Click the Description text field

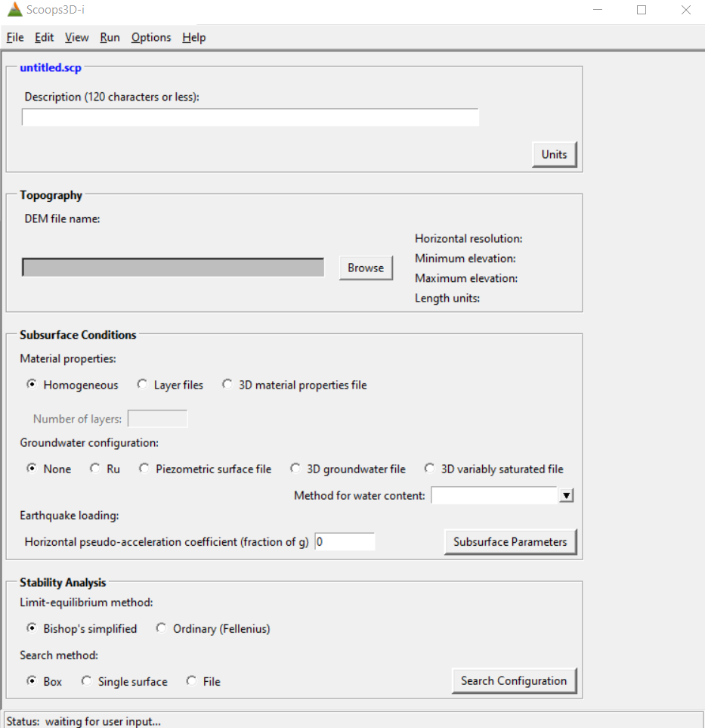click(x=250, y=117)
